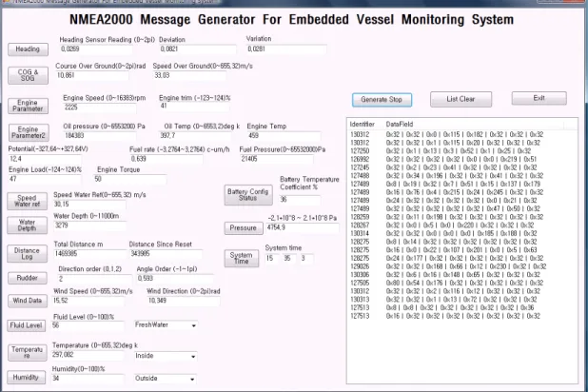Click the Variation input field
This screenshot has height=392, width=588.
(x=286, y=49)
